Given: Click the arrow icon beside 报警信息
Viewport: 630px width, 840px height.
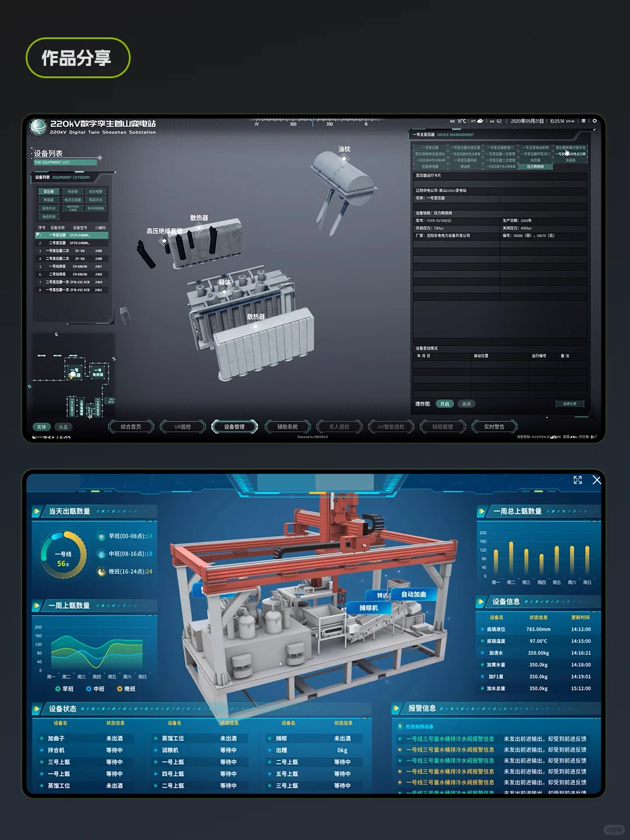Looking at the screenshot, I should [397, 709].
